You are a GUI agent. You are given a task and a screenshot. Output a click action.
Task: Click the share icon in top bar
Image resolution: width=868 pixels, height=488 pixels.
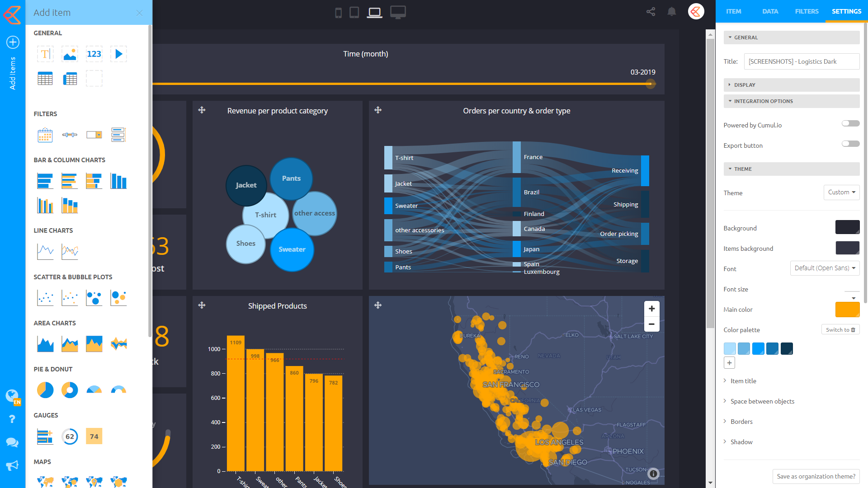click(651, 12)
